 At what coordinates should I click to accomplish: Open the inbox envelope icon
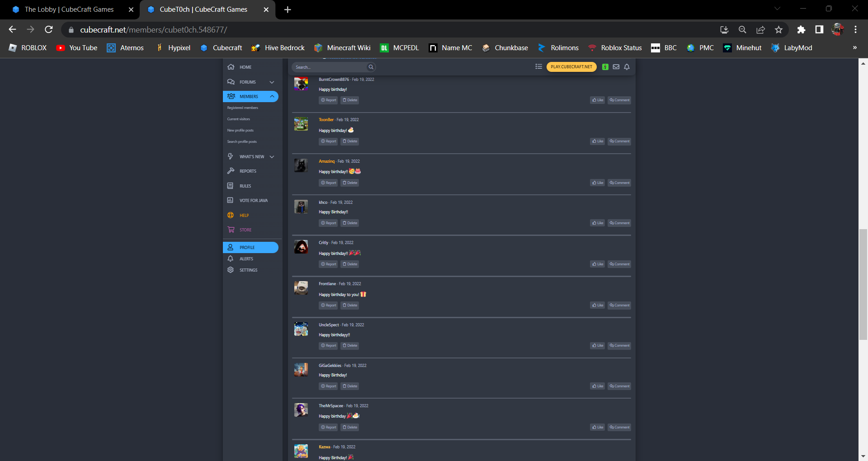click(x=616, y=67)
